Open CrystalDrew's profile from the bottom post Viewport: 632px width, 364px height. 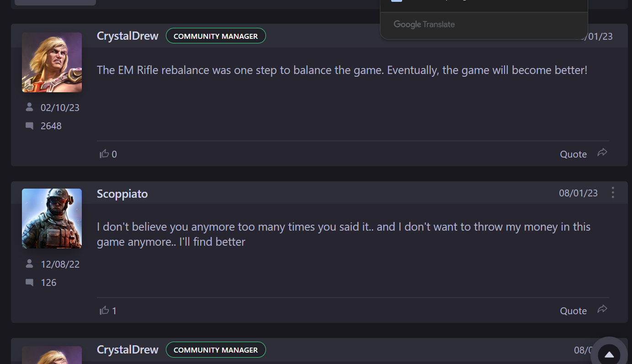(127, 350)
